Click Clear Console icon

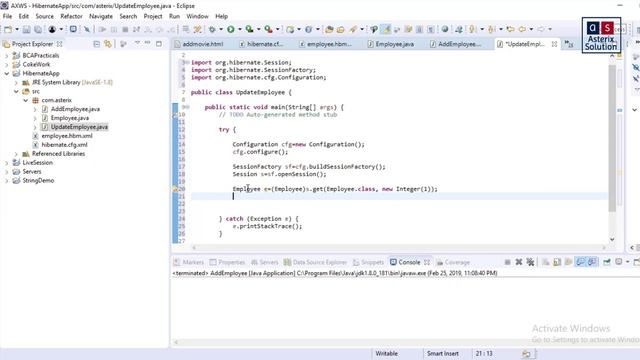click(x=546, y=262)
